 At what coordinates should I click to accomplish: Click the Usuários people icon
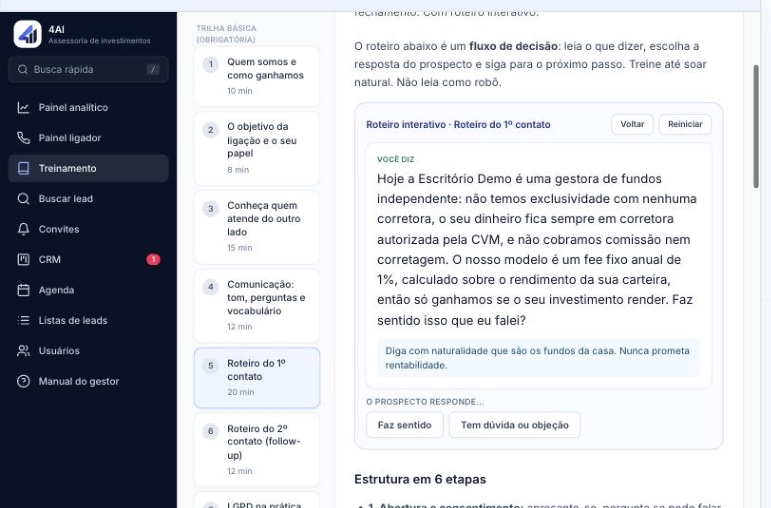coord(23,351)
